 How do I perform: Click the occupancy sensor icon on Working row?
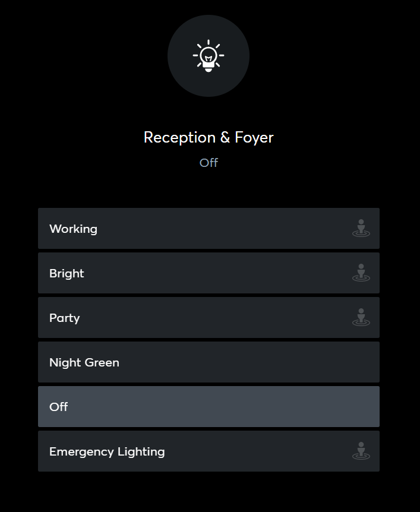pos(361,229)
